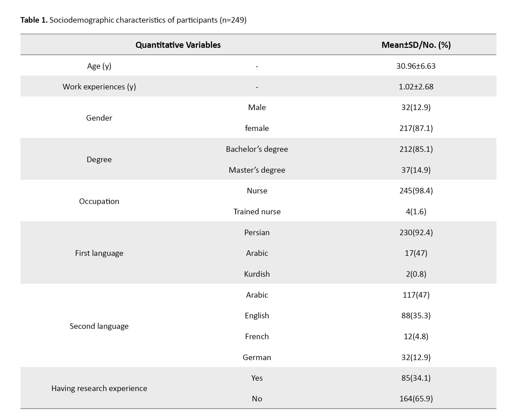Click the Table 1 caption title
Viewport: 517px width, 420px height.
(x=133, y=20)
